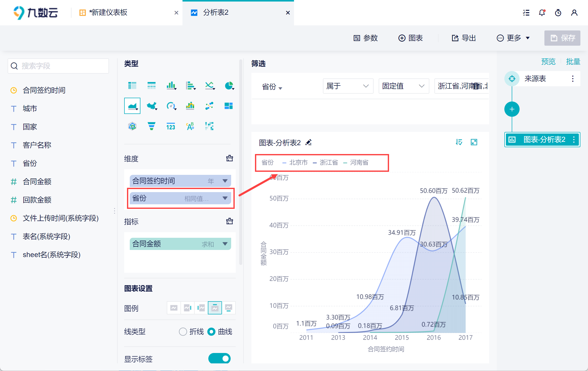Click the notification bell icon
This screenshot has height=371, width=588.
(542, 13)
